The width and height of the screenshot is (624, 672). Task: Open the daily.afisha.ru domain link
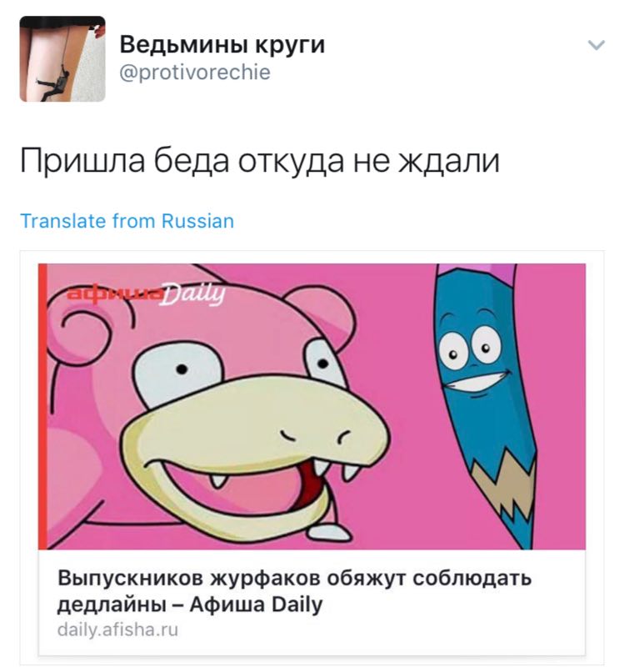[117, 630]
